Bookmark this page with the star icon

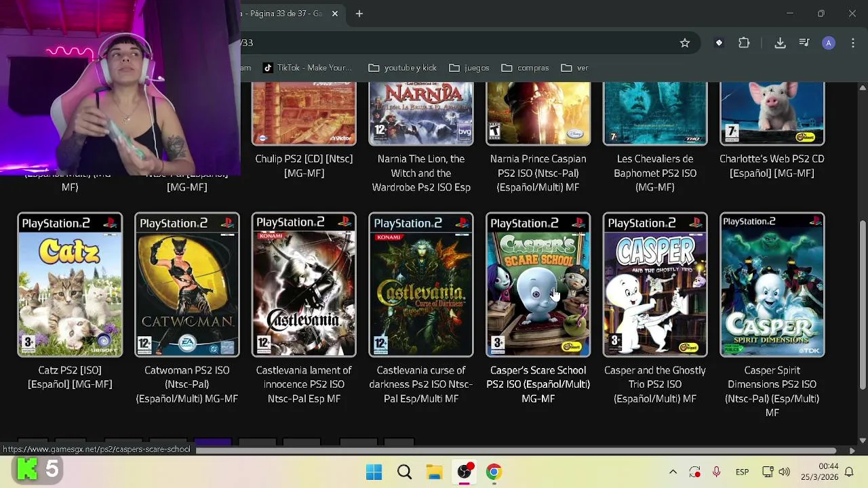(685, 43)
